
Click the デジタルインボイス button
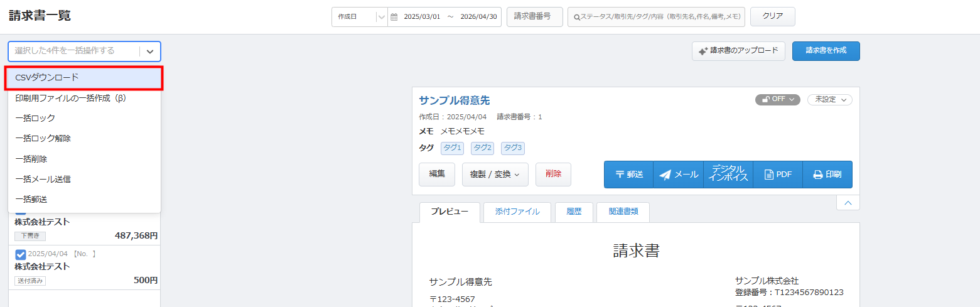coord(728,175)
